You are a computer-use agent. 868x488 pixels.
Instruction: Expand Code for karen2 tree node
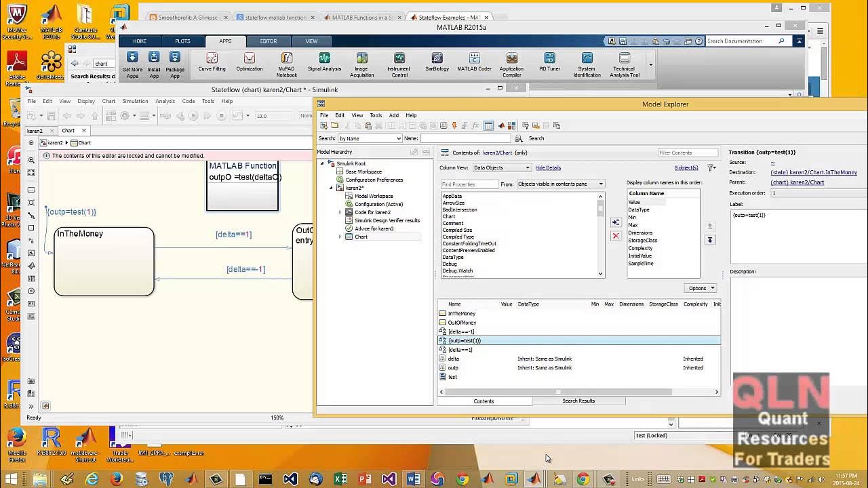coord(340,212)
